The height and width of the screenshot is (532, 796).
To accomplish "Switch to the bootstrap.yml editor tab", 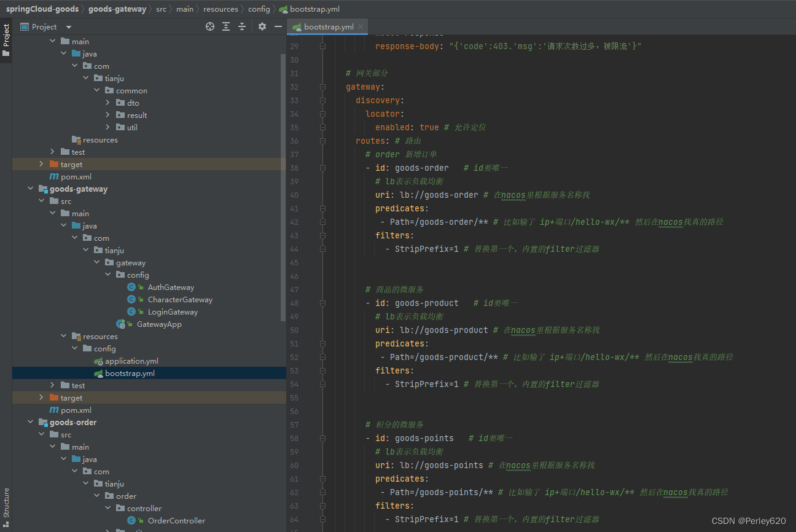I will point(329,26).
